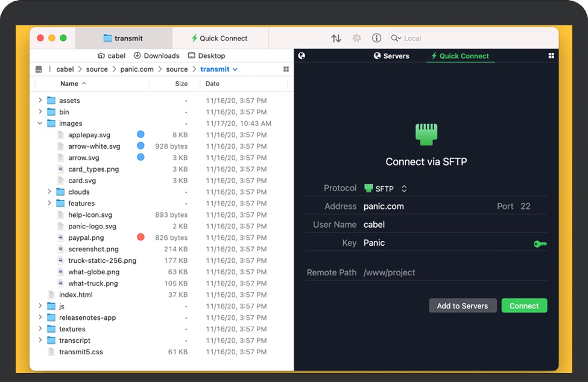Image resolution: width=588 pixels, height=382 pixels.
Task: Click the globe icon in remote pane
Action: tap(302, 55)
